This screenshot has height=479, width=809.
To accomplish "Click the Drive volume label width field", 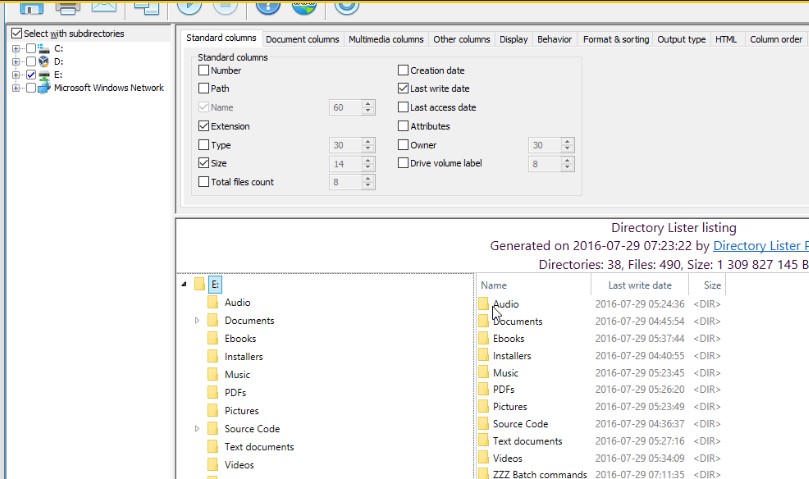I will point(544,164).
